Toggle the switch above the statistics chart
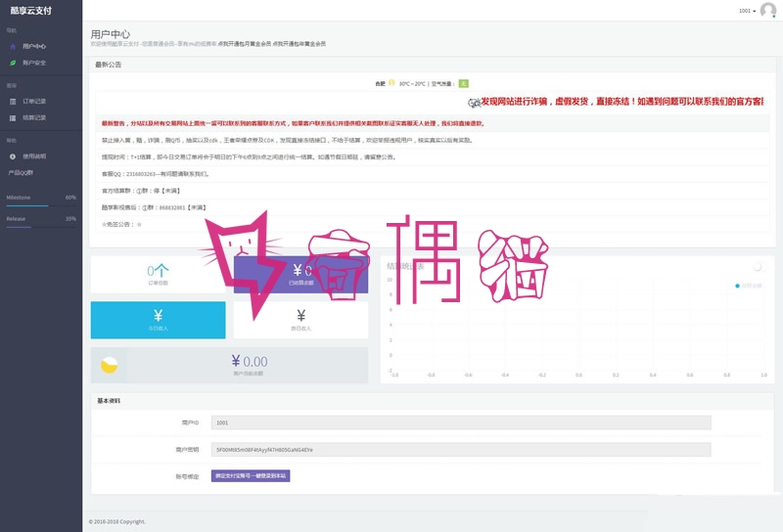Viewport: 783px width, 532px height. coord(760,267)
